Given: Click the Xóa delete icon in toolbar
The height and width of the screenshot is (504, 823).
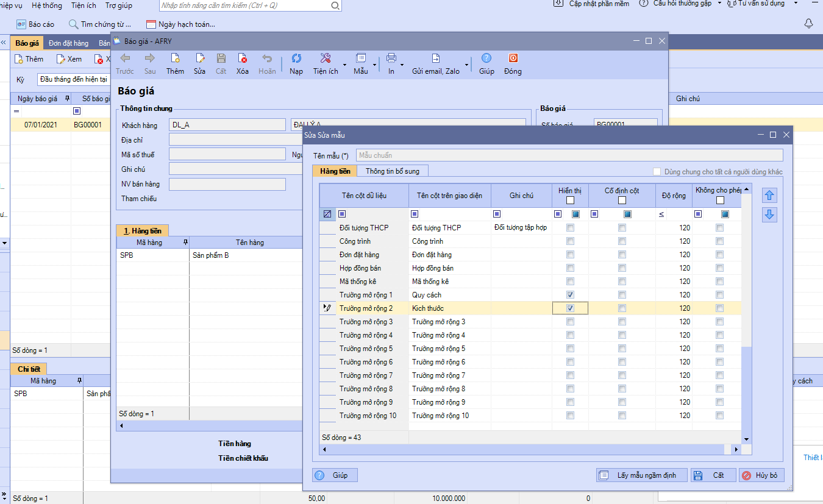Looking at the screenshot, I should tap(243, 59).
